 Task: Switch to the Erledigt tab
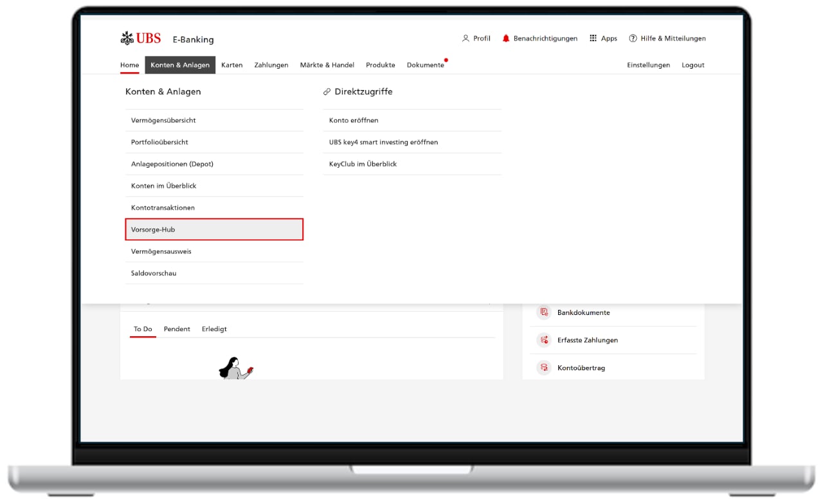(214, 329)
